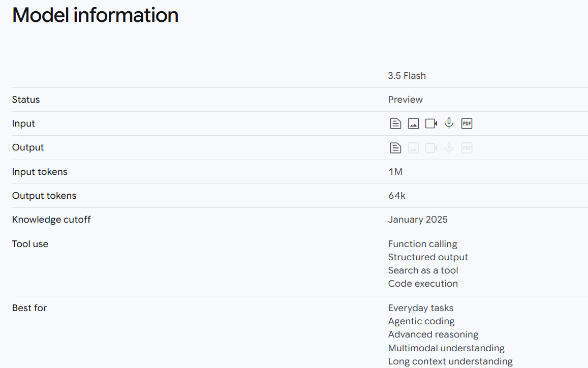
Task: Click 'Search as a tool' entry
Action: (423, 270)
